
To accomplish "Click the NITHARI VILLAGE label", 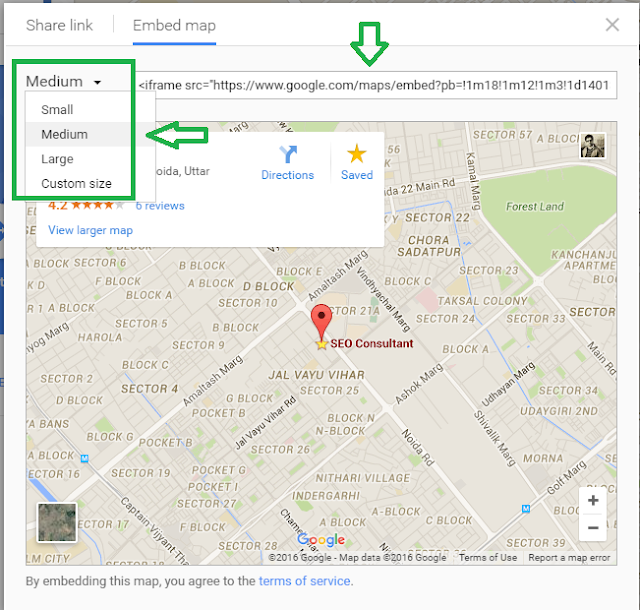I will pyautogui.click(x=362, y=478).
